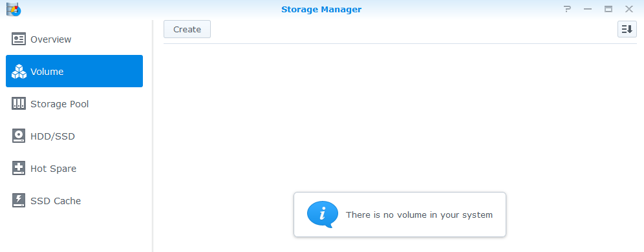Open the Overview section label
This screenshot has width=644, height=252.
click(x=51, y=39)
